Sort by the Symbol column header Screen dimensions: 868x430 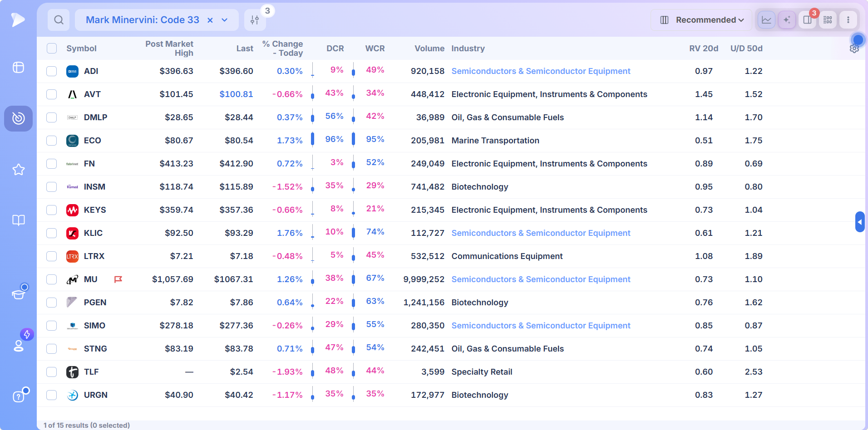pos(81,49)
